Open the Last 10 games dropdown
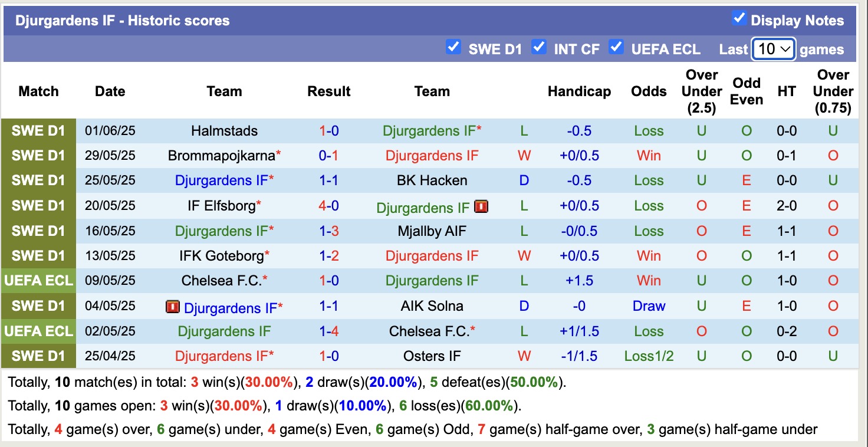 [x=774, y=49]
